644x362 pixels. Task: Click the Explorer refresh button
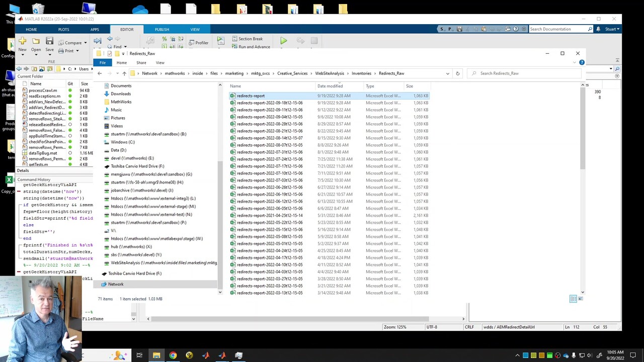coord(457,73)
